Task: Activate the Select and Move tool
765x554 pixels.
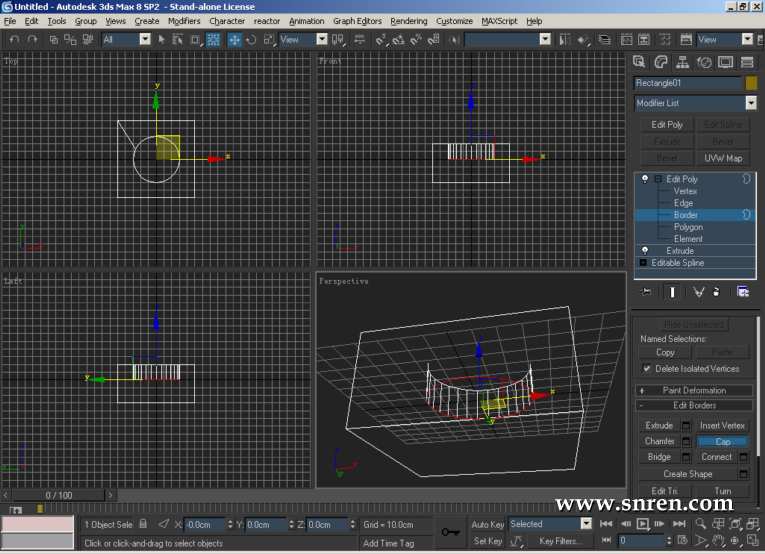Action: point(235,40)
